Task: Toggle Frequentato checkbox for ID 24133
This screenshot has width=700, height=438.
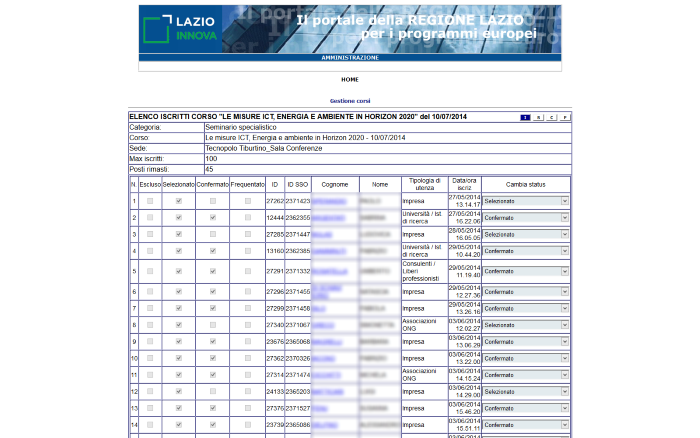Action: (248, 392)
